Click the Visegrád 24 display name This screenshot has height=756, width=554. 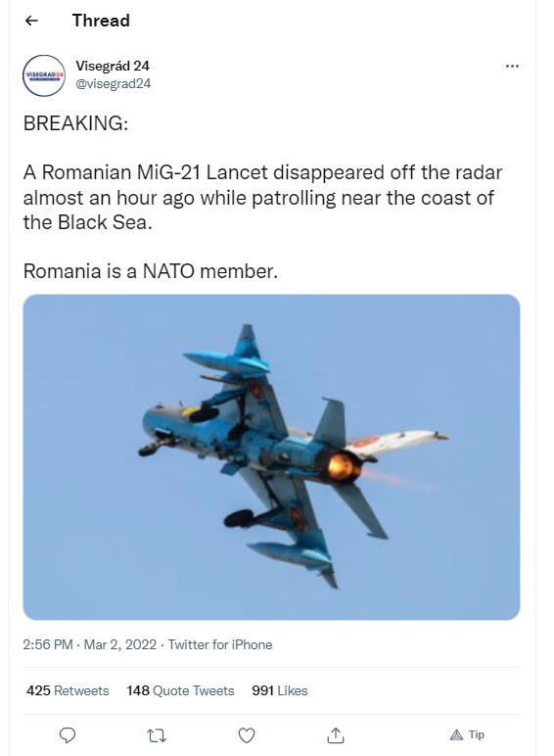113,66
